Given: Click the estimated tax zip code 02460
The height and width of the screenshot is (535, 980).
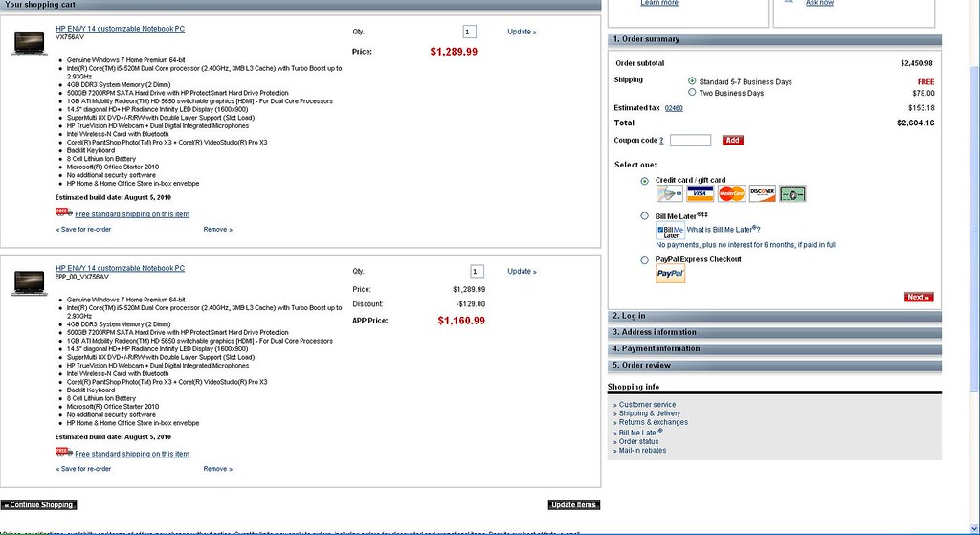Looking at the screenshot, I should 674,108.
